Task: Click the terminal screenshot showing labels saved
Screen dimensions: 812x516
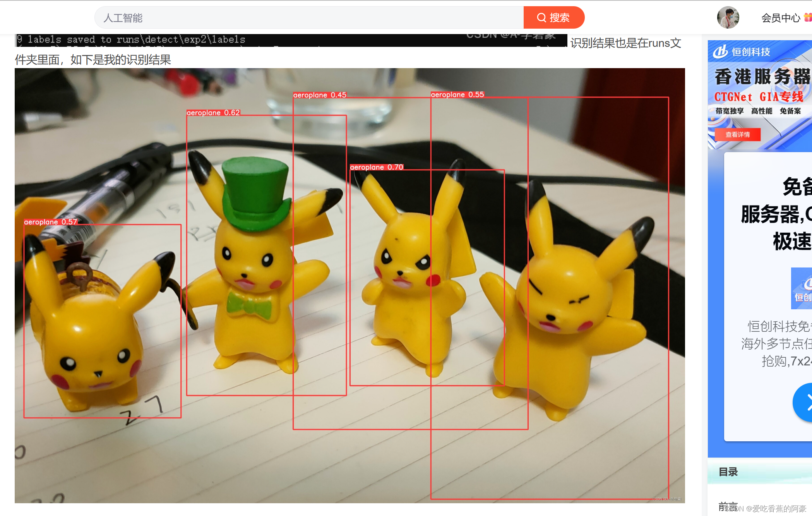Action: coord(291,40)
